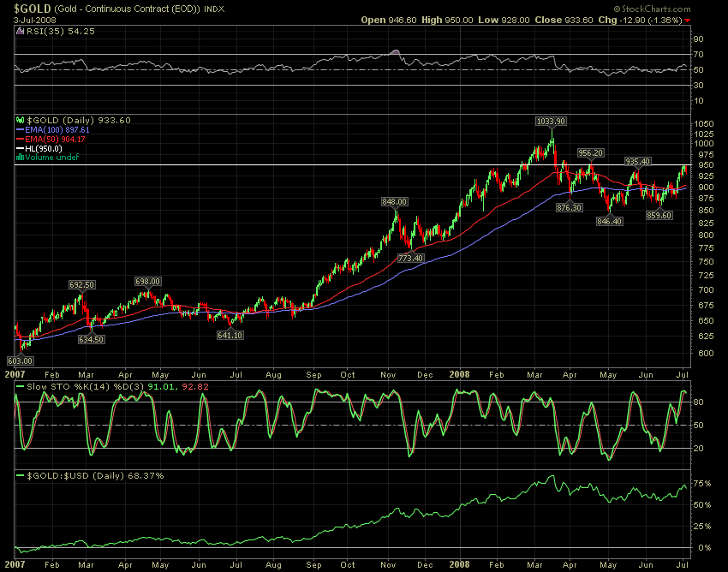Click the Low 928.00 value
Image resolution: width=728 pixels, height=572 pixels.
(504, 21)
